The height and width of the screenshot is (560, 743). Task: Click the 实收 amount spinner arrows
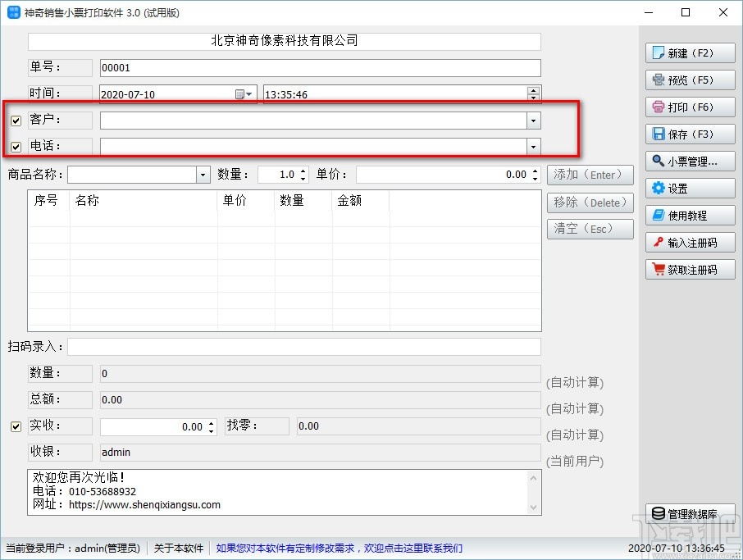tap(212, 427)
